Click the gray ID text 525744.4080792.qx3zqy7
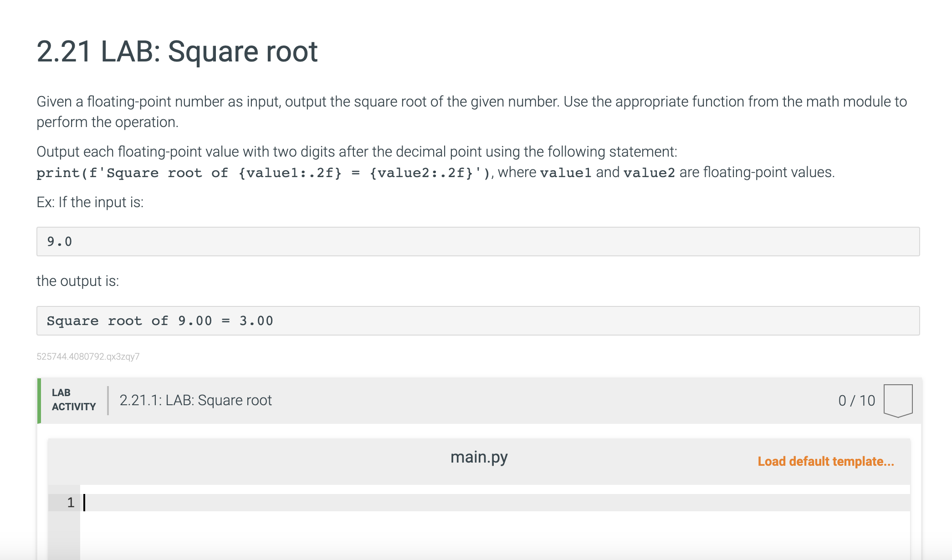This screenshot has height=560, width=952. 88,356
